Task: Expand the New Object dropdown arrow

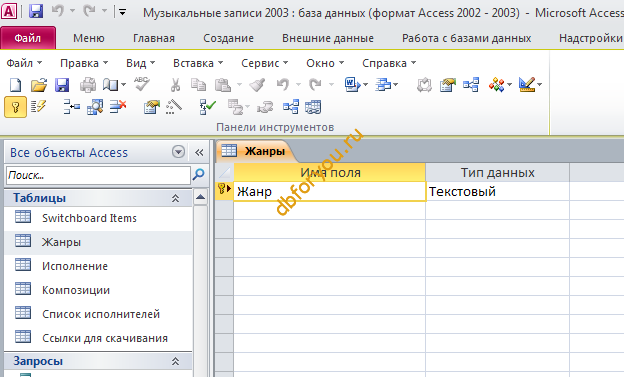Action: pos(509,85)
